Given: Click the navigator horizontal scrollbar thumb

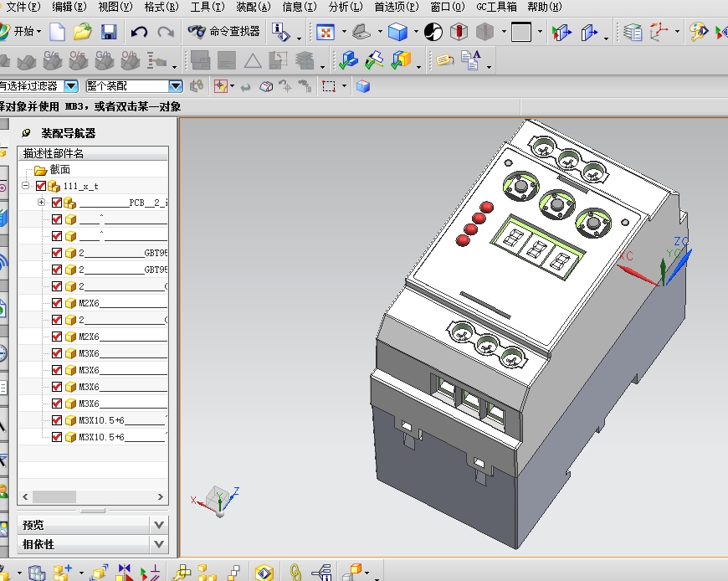Looking at the screenshot, I should click(x=54, y=496).
